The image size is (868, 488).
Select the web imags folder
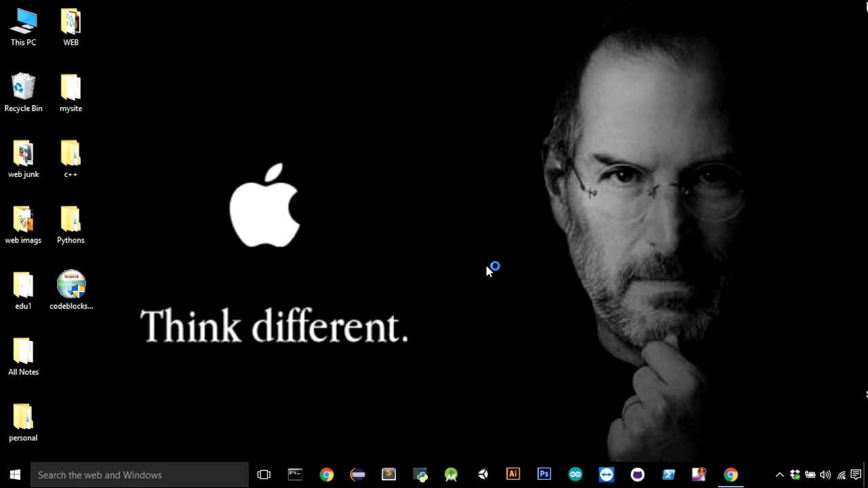(x=23, y=224)
